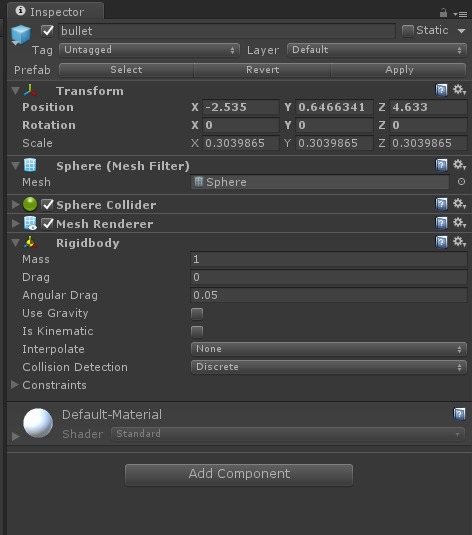Click the Rigidbody Mass field
Viewport: 472px width, 535px height.
(x=329, y=259)
